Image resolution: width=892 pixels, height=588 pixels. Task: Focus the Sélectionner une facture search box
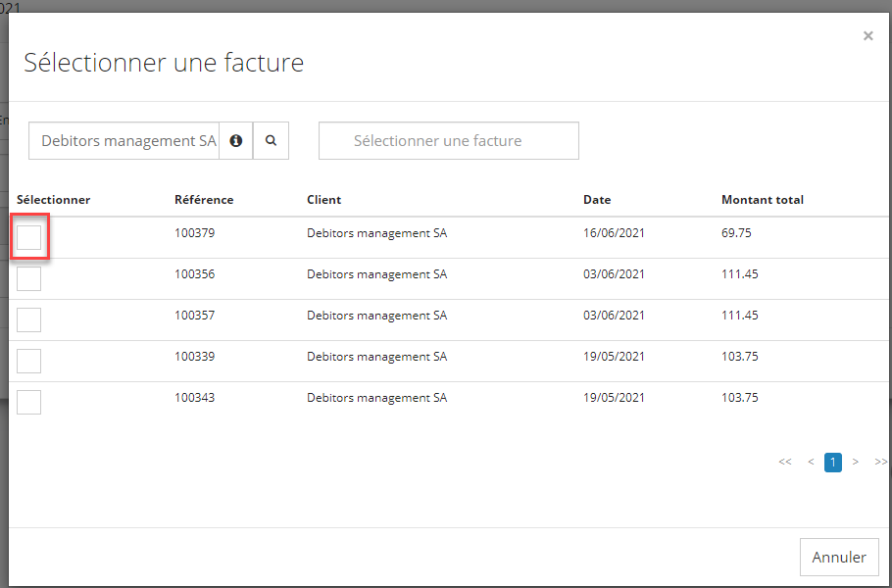click(448, 141)
